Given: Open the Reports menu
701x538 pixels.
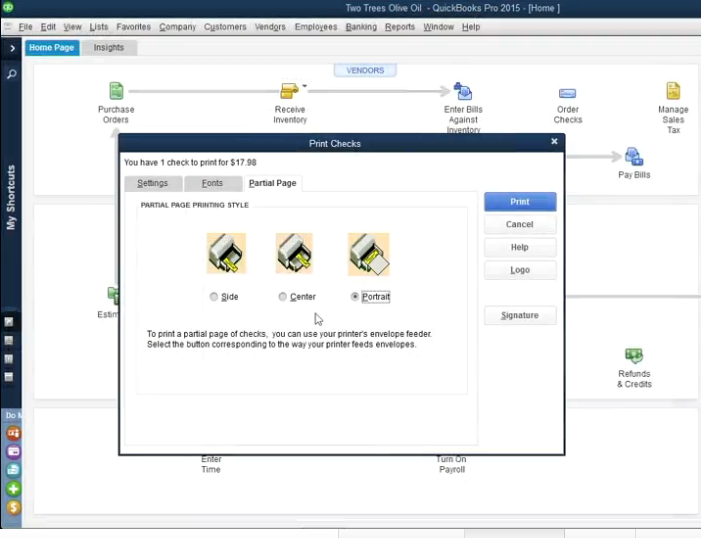Looking at the screenshot, I should coord(400,27).
